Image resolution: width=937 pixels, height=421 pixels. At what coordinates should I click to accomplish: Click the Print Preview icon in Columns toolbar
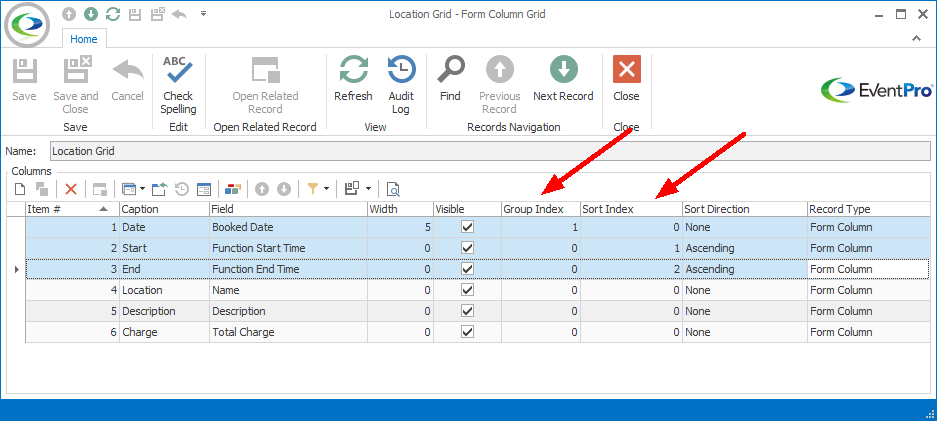393,189
